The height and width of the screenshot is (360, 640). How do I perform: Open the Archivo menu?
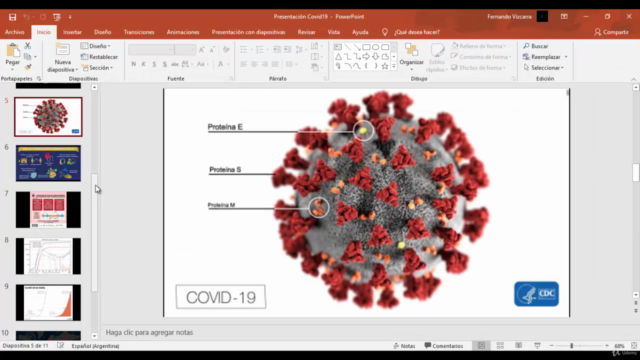click(15, 32)
